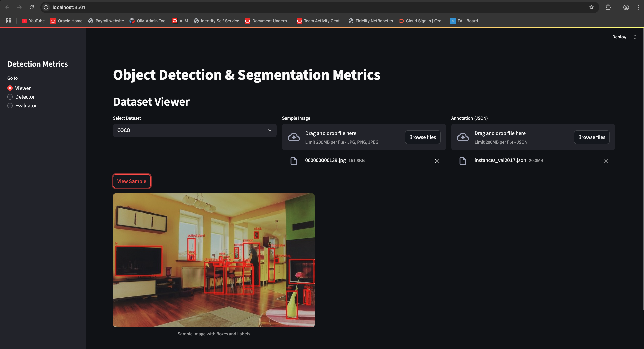Remove the uploaded instances_val2017.json file
Viewport: 644px width, 349px height.
click(x=606, y=161)
